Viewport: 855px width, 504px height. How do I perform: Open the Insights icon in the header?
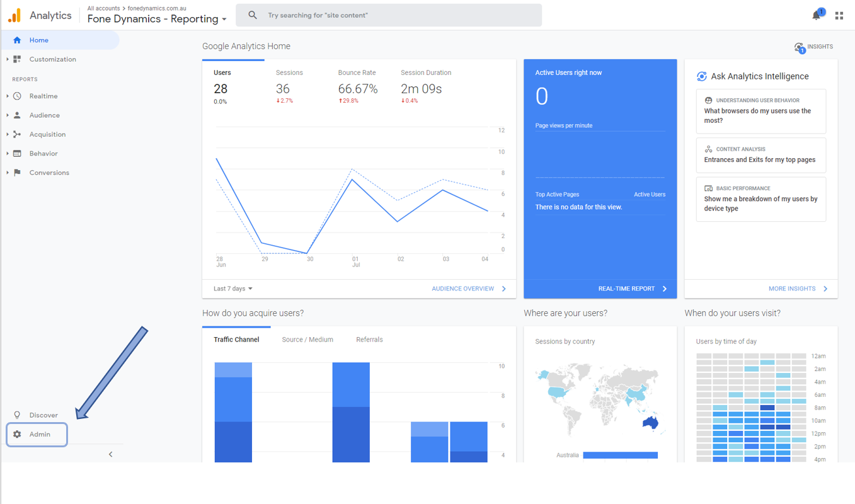click(800, 47)
